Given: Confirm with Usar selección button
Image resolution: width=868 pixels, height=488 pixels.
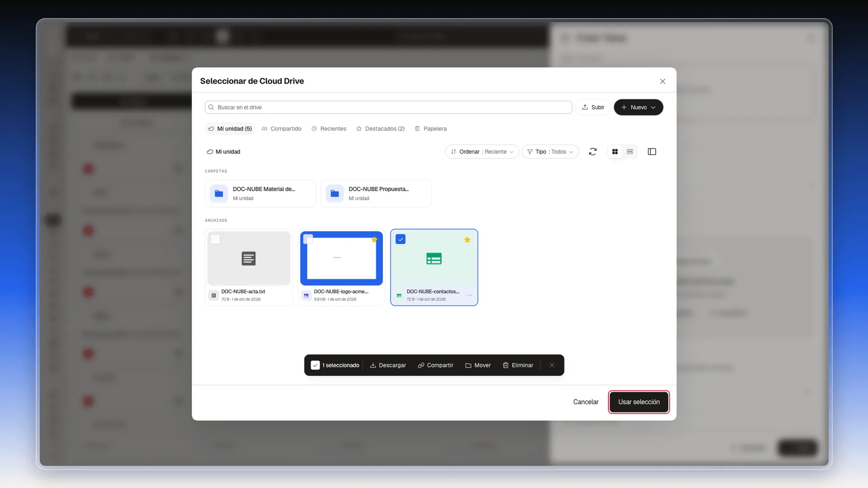Looking at the screenshot, I should click(639, 402).
